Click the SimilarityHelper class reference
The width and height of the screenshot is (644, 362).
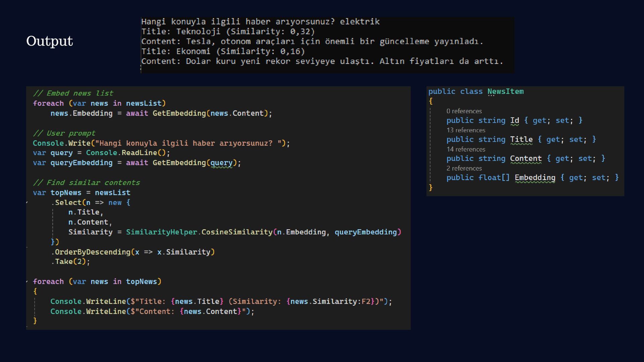(161, 232)
